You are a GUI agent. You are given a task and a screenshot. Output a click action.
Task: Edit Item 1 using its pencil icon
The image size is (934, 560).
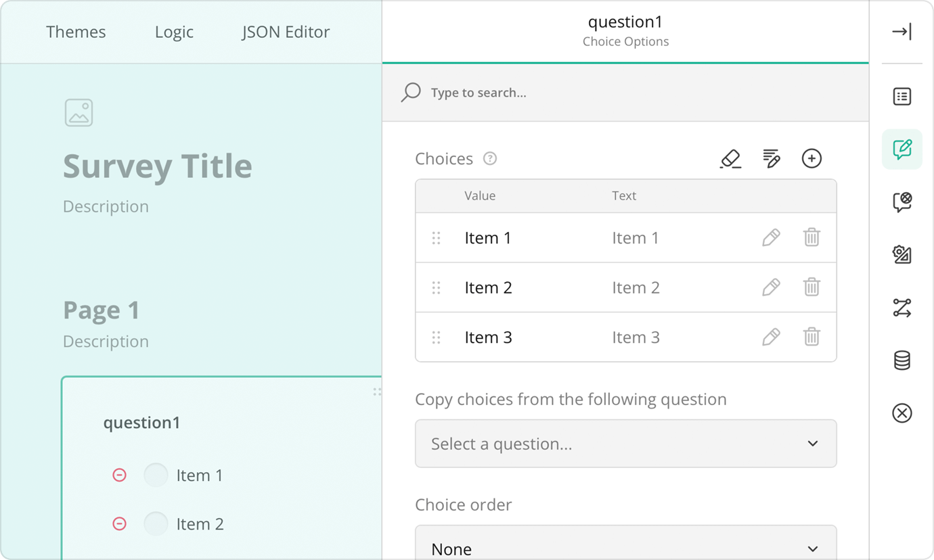(771, 237)
